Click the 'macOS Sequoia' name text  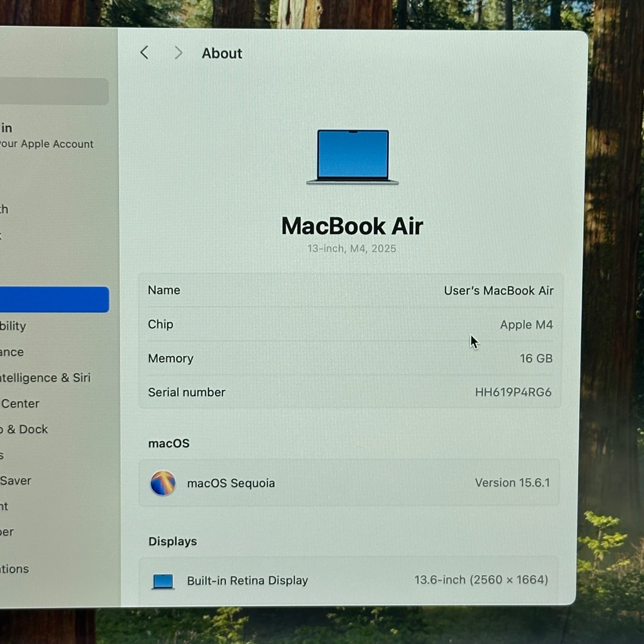coord(231,483)
